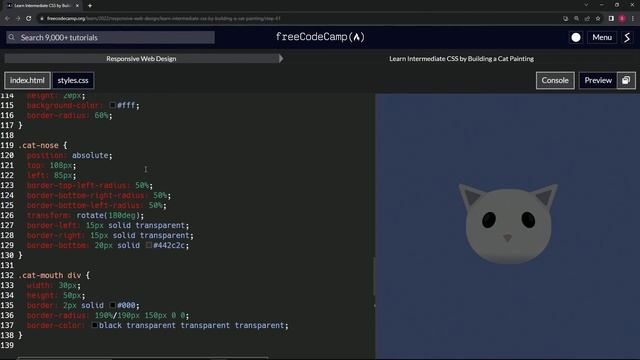Go back with the browser back arrow
The width and height of the screenshot is (640, 360).
(7, 18)
